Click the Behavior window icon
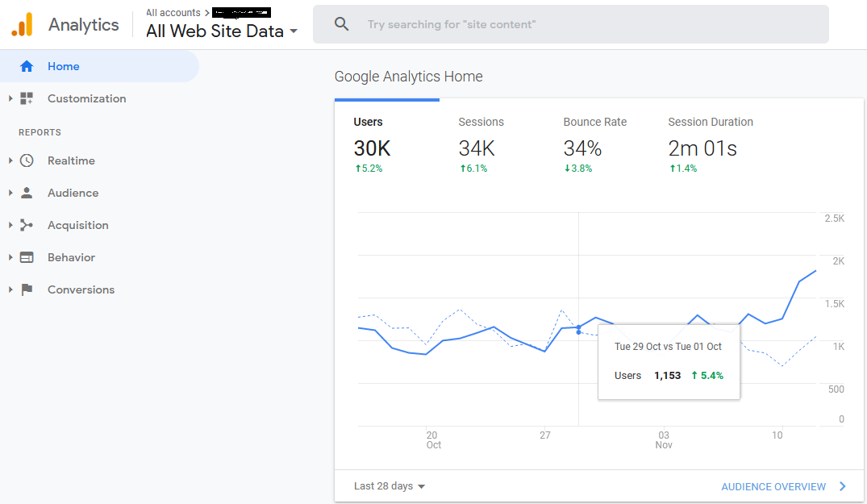 coord(27,257)
